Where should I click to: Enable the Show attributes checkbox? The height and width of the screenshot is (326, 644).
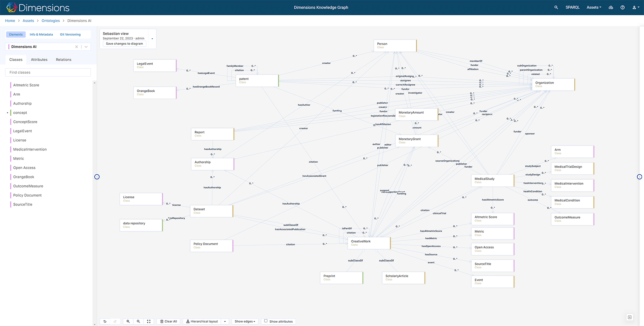(266, 321)
